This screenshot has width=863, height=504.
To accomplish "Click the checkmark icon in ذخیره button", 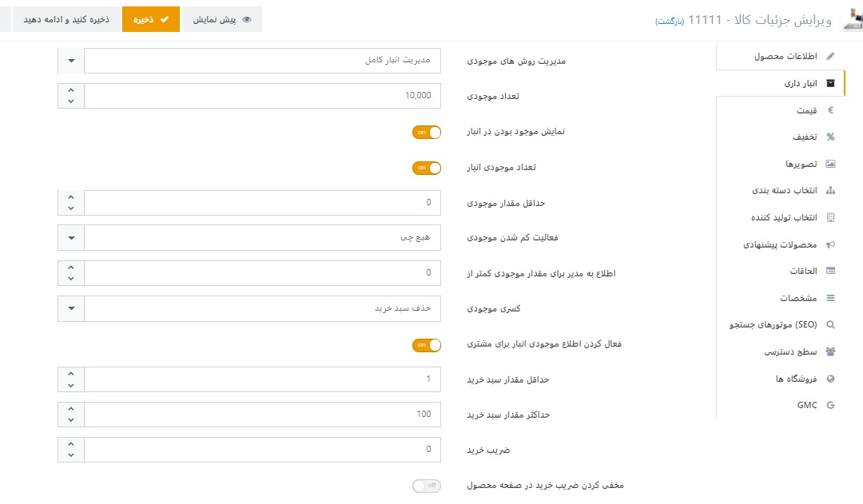I will [x=164, y=19].
